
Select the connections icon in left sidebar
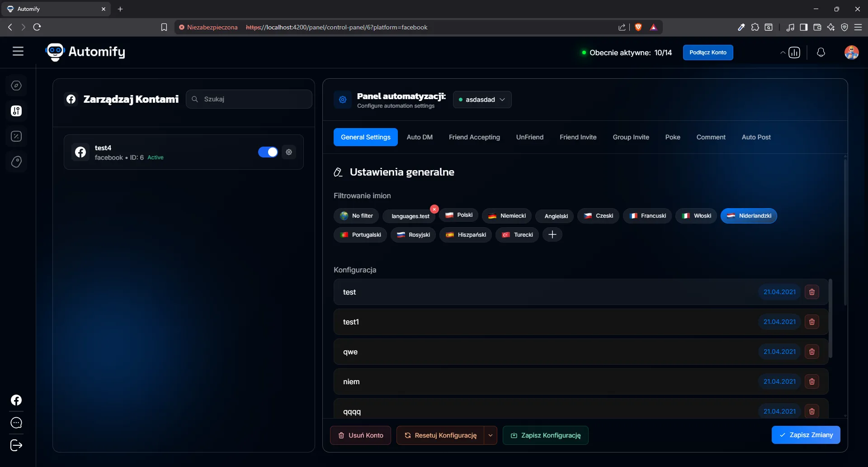[16, 111]
